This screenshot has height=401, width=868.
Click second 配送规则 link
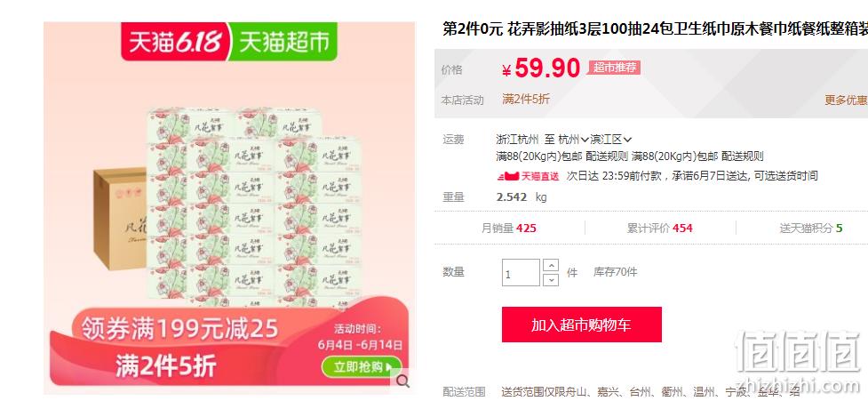pos(743,156)
